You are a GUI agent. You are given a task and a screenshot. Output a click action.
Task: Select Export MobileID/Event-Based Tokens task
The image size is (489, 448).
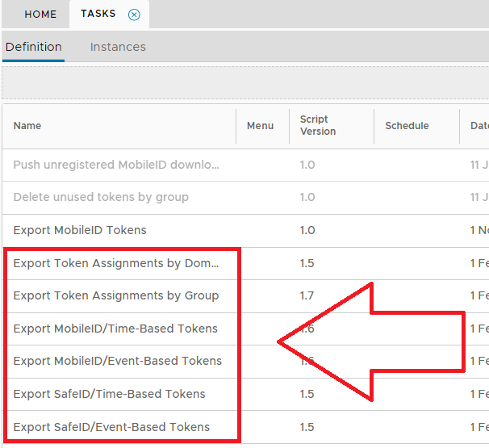tap(118, 361)
